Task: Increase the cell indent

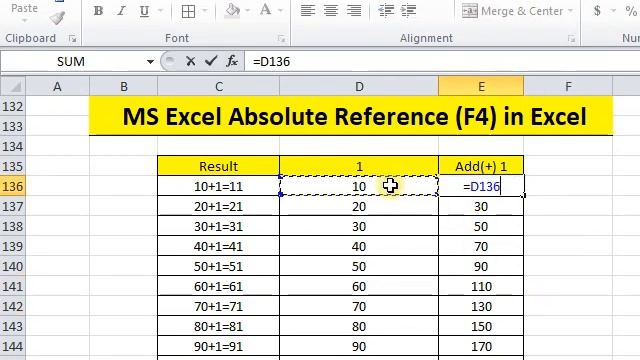Action: point(409,11)
